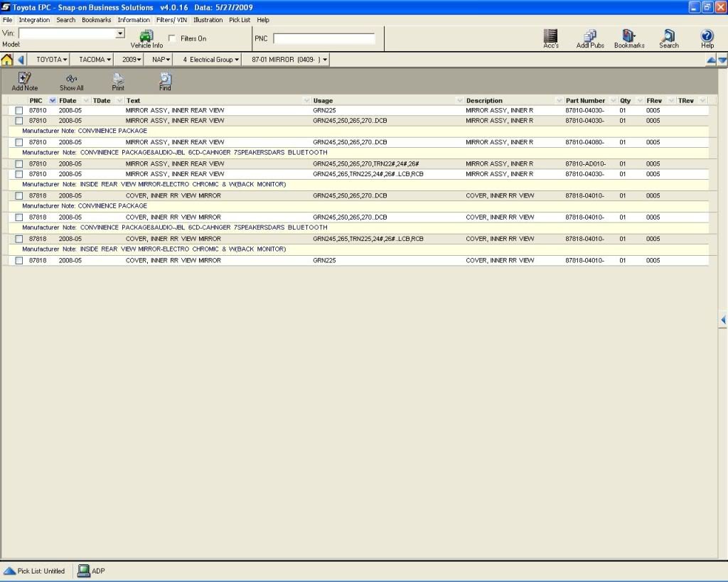Open the 87-01 MIRROR section dropdown

point(289,60)
